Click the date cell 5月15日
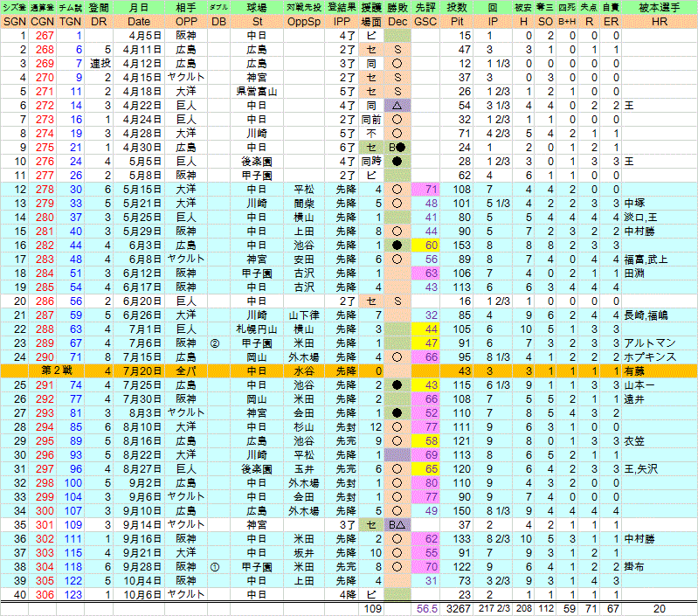The width and height of the screenshot is (698, 616). (x=142, y=189)
